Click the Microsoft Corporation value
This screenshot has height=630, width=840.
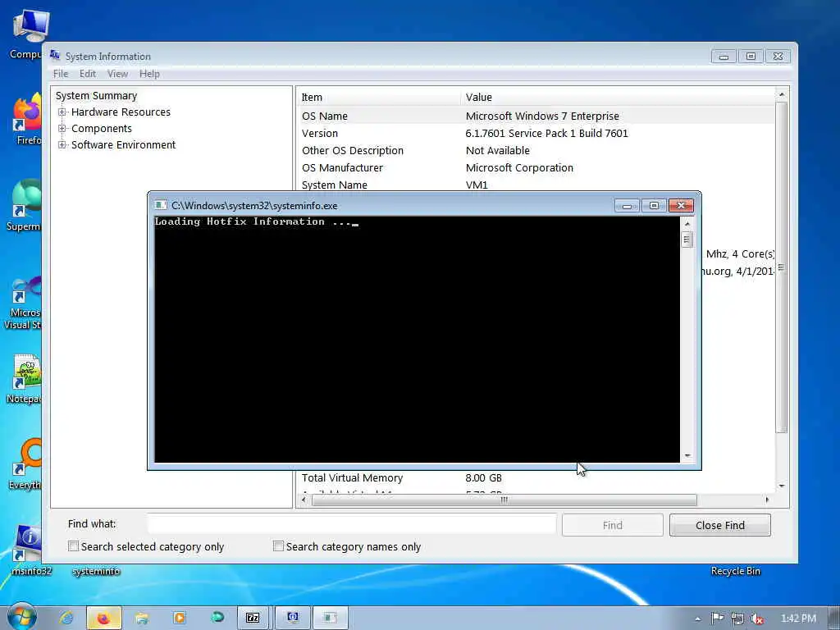pos(519,167)
